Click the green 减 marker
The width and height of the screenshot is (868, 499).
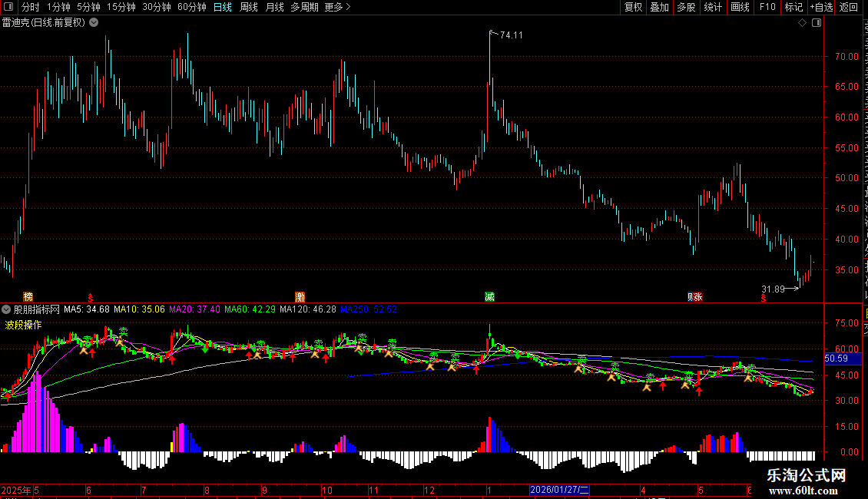point(489,297)
